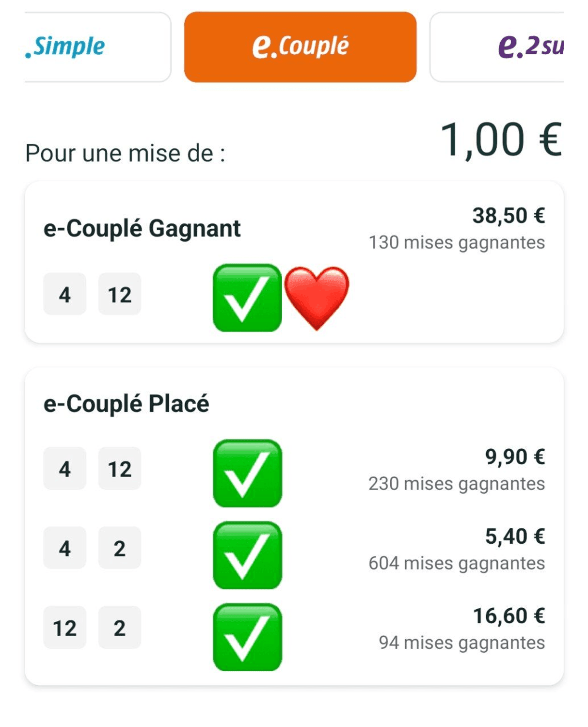This screenshot has height=727, width=588.
Task: Click green checkmark in Placé 12-2 row
Action: pos(247,637)
